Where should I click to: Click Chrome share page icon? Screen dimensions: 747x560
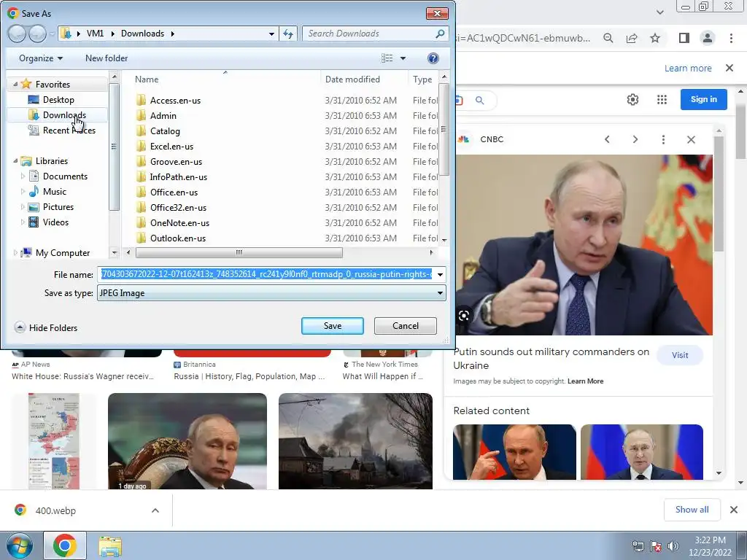[632, 38]
